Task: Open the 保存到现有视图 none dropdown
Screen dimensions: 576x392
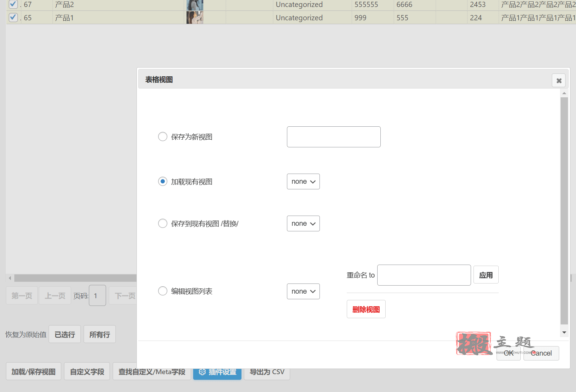Action: pyautogui.click(x=303, y=223)
